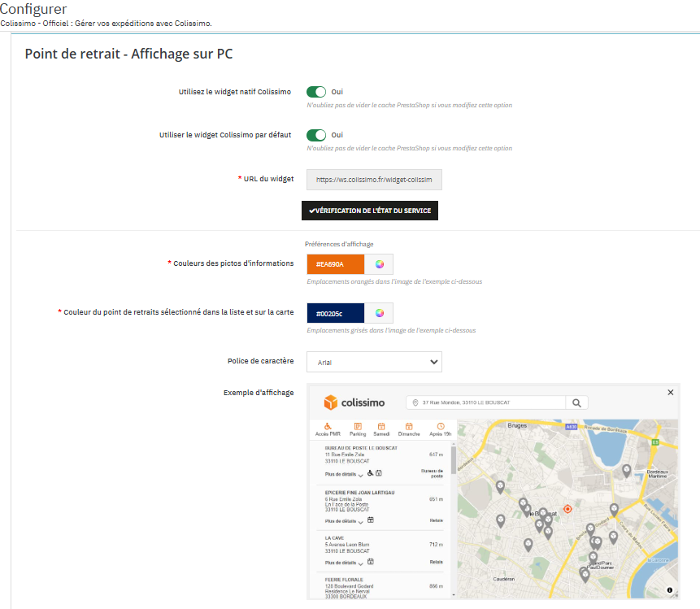The height and width of the screenshot is (609, 700).
Task: Expand 'Plus de détails' for La Cave
Action: (344, 563)
